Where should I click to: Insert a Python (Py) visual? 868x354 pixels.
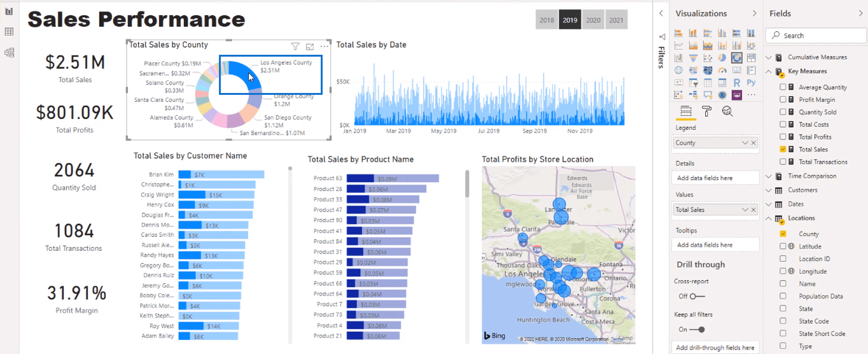[752, 82]
